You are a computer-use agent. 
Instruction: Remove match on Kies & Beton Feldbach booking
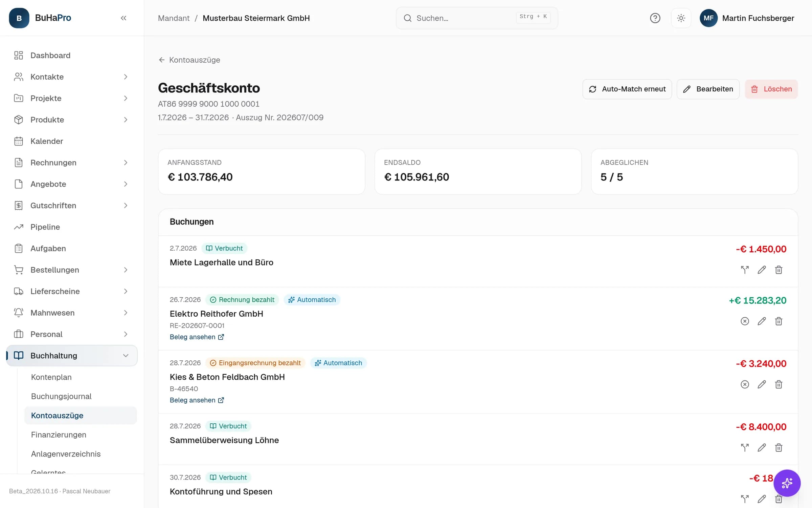[745, 384]
